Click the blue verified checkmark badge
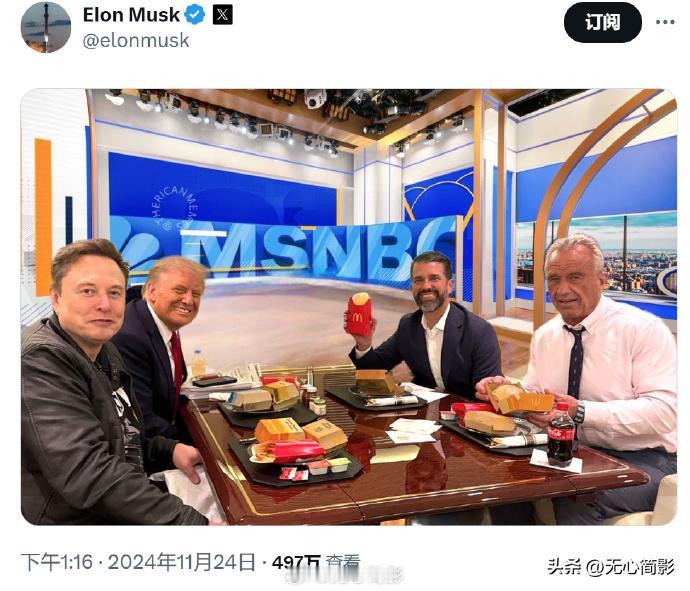The width and height of the screenshot is (690, 591). [x=195, y=15]
